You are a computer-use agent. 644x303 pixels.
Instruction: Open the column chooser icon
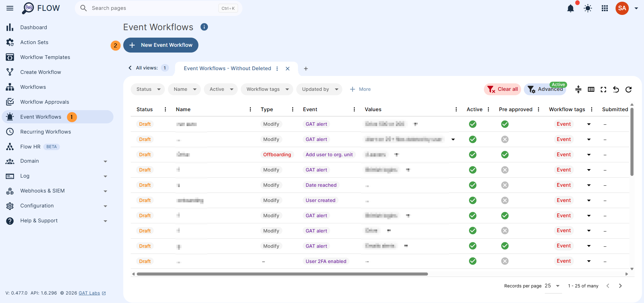pyautogui.click(x=591, y=89)
